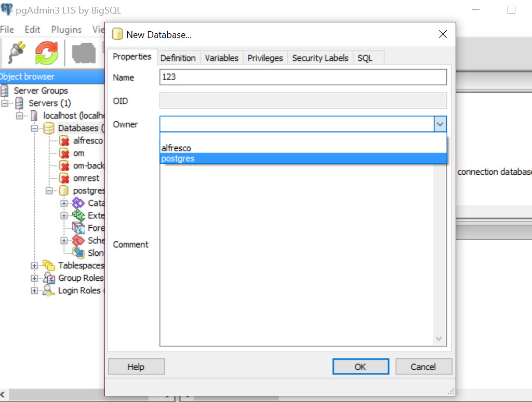This screenshot has width=532, height=402.
Task: Expand the Tablespaces tree node
Action: [x=34, y=266]
